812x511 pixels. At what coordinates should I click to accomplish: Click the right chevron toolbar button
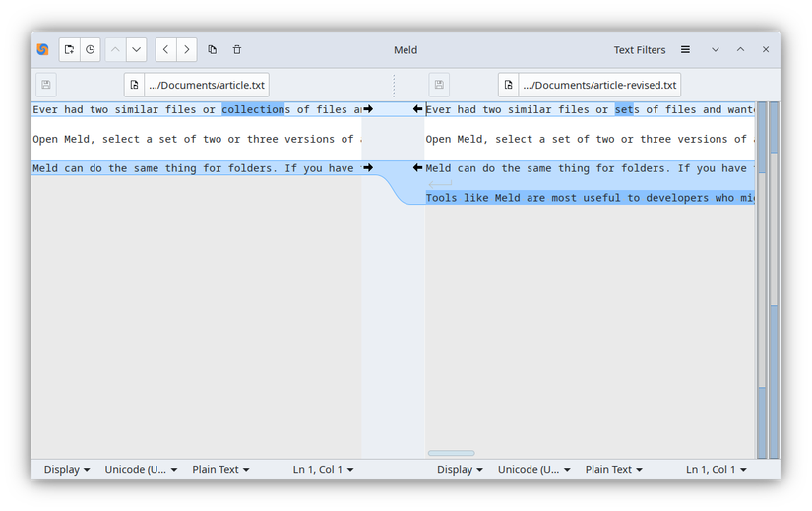(x=186, y=50)
